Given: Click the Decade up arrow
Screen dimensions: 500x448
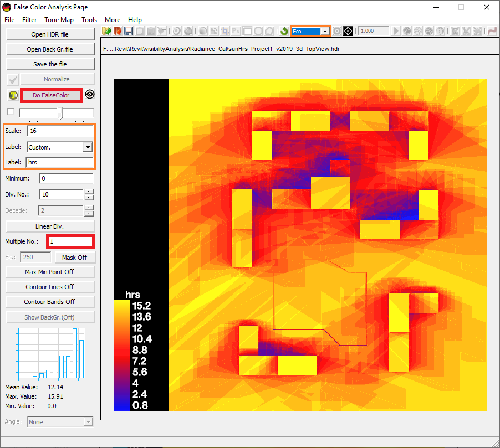Looking at the screenshot, I should (89, 208).
